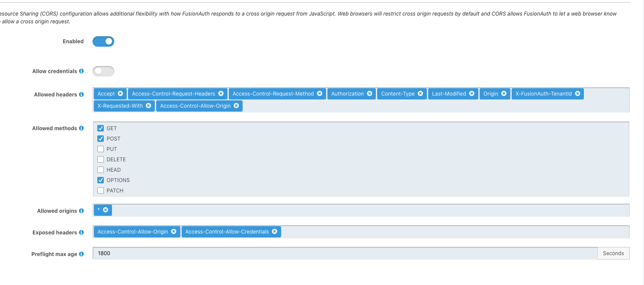Click empty area of Allowed origins field
This screenshot has height=285, width=644.
(x=368, y=211)
